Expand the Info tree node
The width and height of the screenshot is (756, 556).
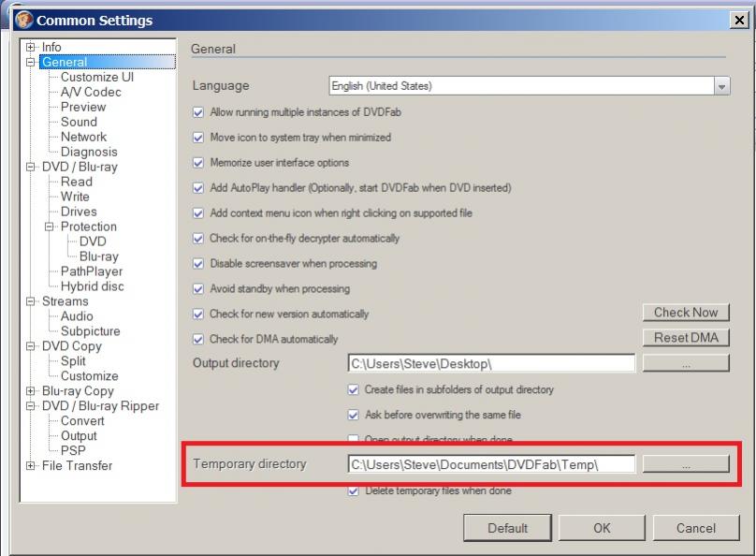click(x=30, y=47)
